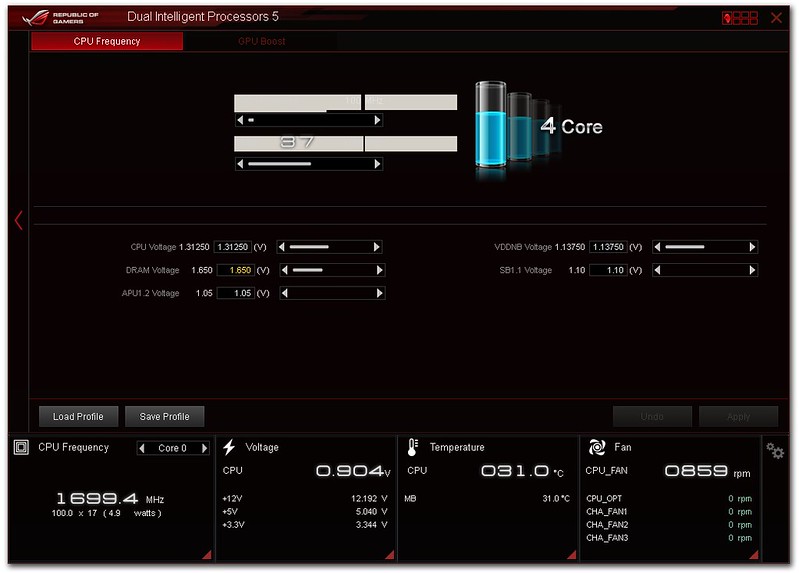799x573 pixels.
Task: Click the CHA_FAN3 fan row
Action: coord(669,538)
